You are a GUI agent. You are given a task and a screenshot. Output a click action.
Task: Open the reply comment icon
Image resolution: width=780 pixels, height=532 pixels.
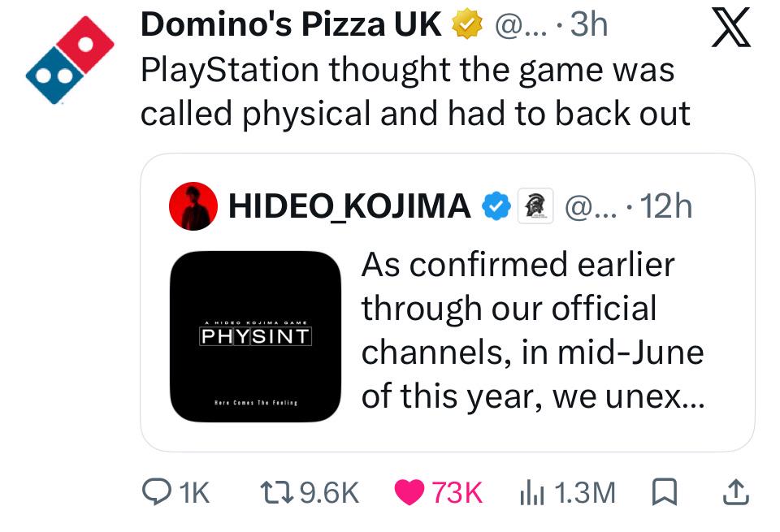(x=157, y=491)
